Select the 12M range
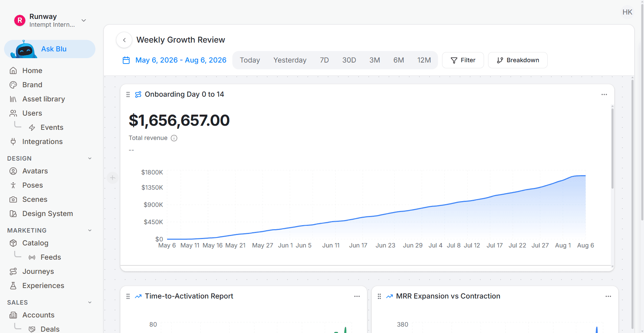Screen dimensions: 644x333 coord(424,60)
